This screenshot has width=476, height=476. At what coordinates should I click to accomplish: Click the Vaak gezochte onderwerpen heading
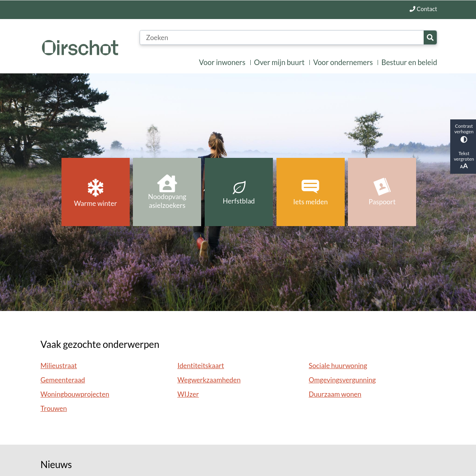[x=100, y=344]
